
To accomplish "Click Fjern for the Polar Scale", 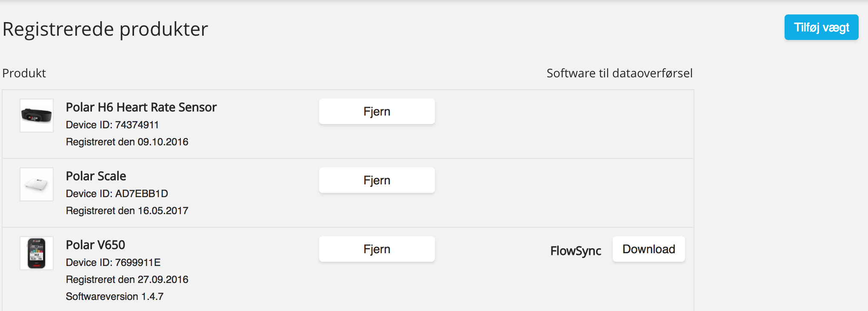I will point(377,180).
